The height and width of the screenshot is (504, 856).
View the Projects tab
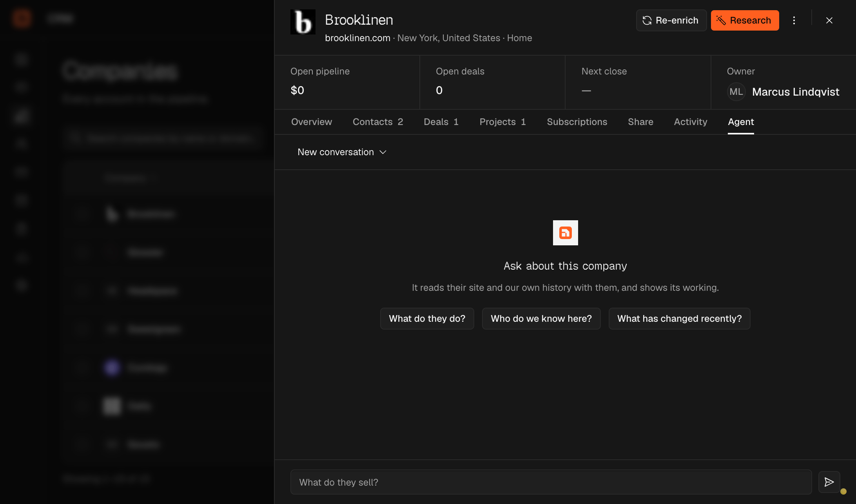coord(503,122)
